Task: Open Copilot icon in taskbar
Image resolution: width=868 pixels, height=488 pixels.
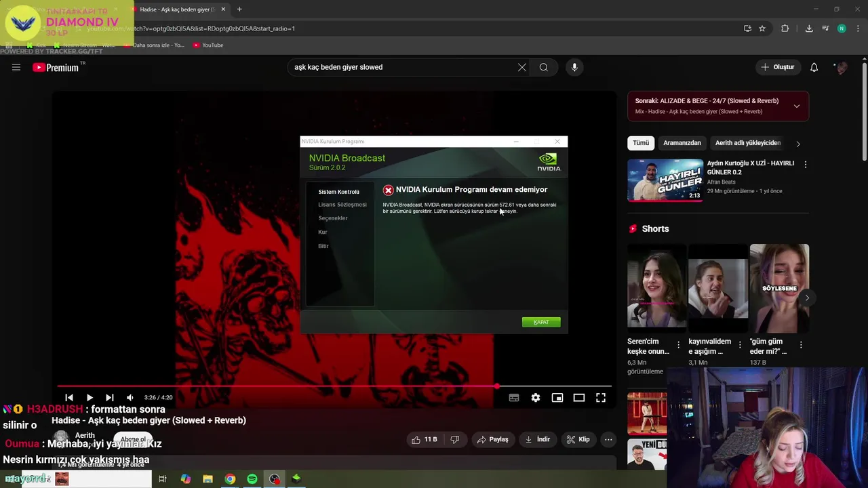Action: (x=185, y=479)
